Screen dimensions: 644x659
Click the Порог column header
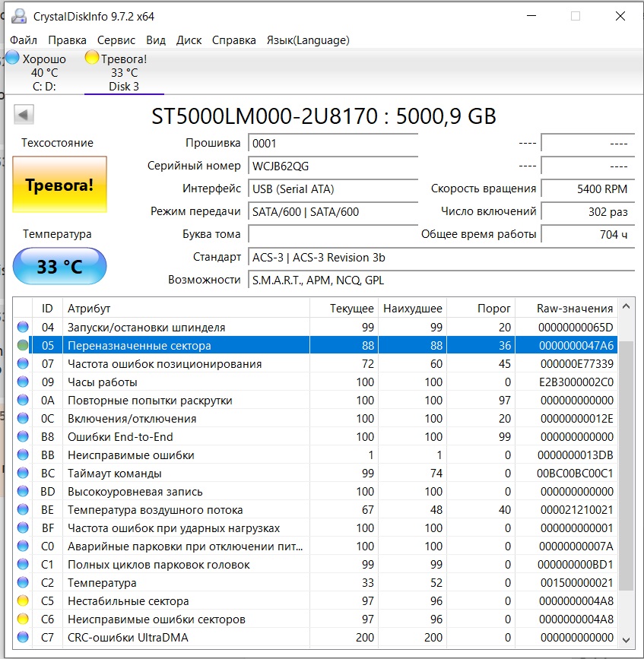[x=481, y=308]
